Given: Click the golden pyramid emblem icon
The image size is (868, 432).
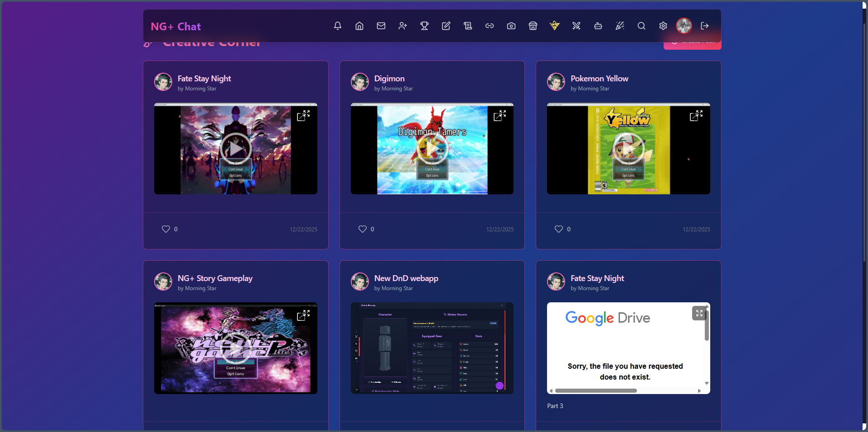Looking at the screenshot, I should 555,26.
